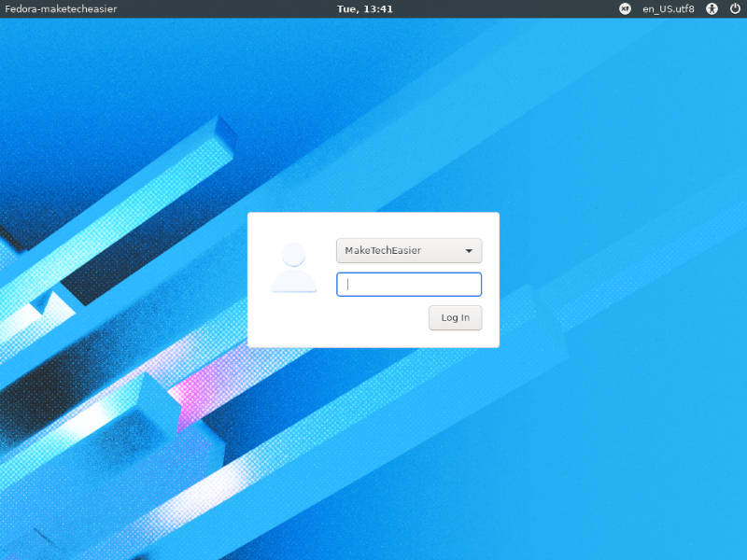The image size is (747, 560).
Task: Select MakeTechEasier from the account combo box
Action: coord(408,250)
